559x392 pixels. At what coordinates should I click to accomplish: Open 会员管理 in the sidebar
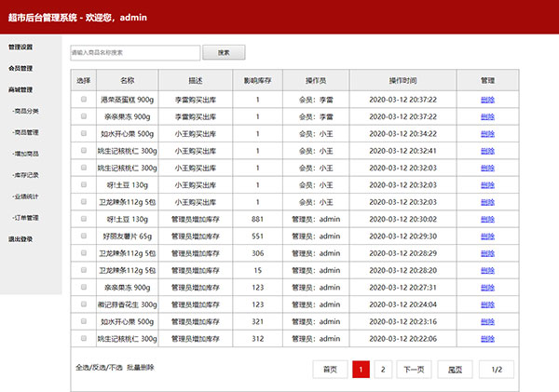[20, 68]
